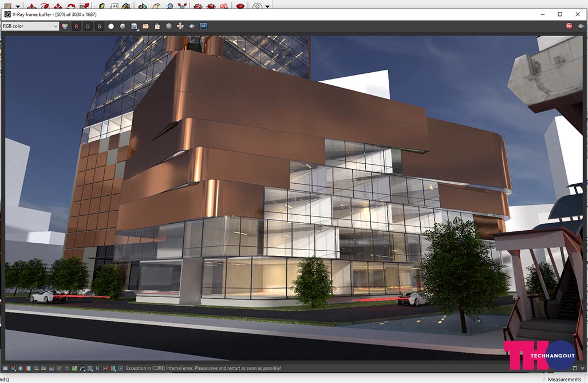Image resolution: width=588 pixels, height=383 pixels.
Task: Click the gray round X toolbar icon
Action: pos(169,26)
